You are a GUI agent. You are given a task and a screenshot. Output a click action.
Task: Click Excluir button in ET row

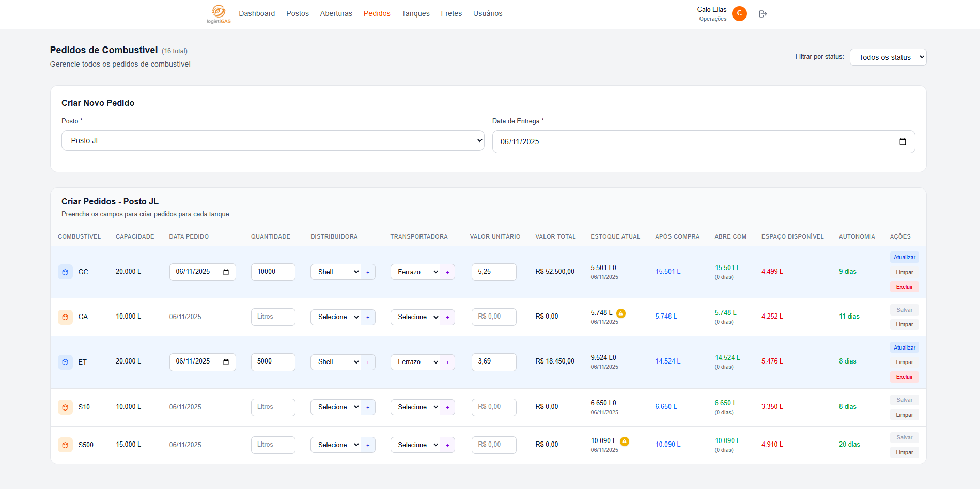coord(904,377)
